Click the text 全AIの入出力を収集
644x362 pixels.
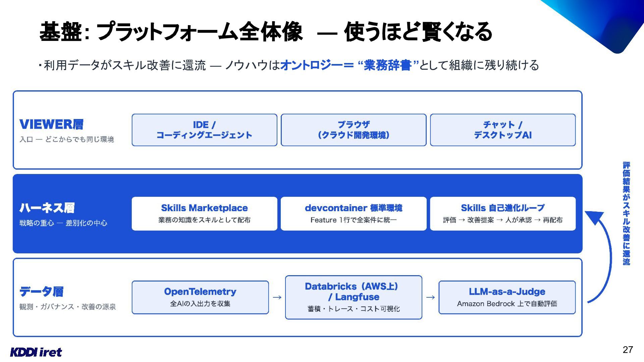[200, 304]
